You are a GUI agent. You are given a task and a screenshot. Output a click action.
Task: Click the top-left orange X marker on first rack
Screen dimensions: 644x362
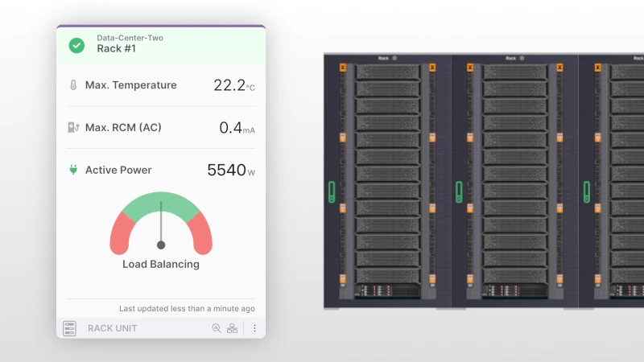click(342, 68)
